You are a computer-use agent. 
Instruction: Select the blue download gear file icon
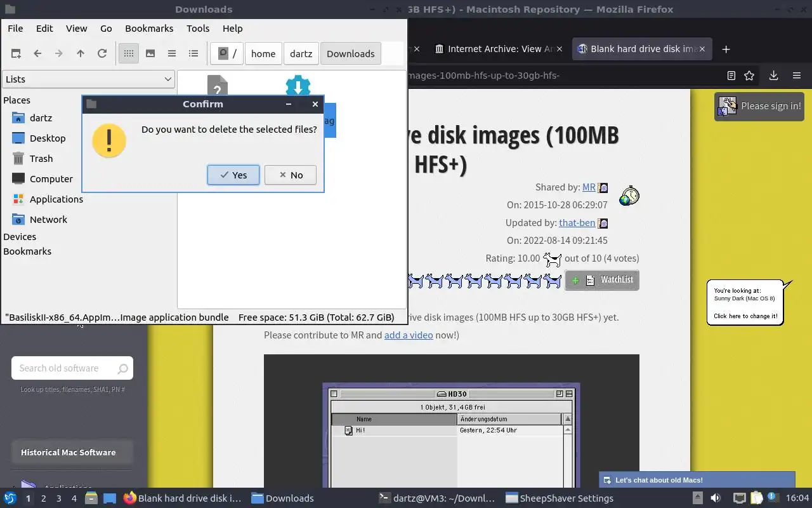point(298,85)
